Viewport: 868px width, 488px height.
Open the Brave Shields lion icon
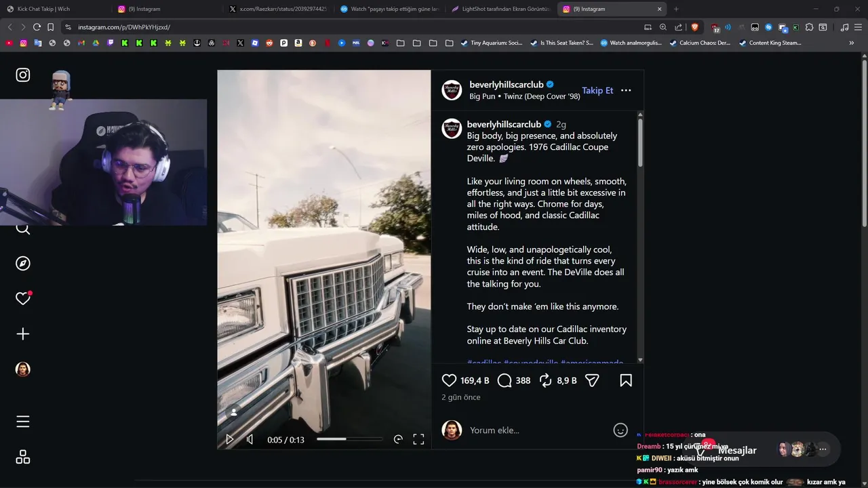click(694, 27)
